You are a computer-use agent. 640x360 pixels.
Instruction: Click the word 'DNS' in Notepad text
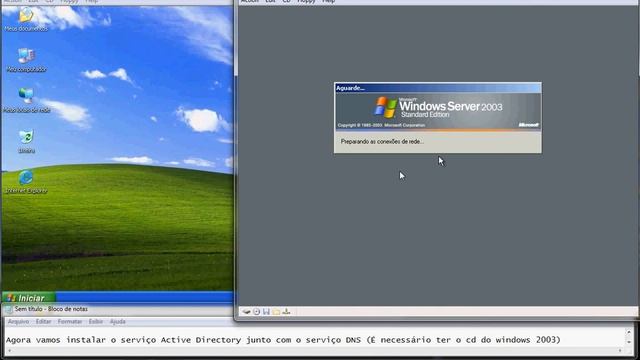[353, 340]
